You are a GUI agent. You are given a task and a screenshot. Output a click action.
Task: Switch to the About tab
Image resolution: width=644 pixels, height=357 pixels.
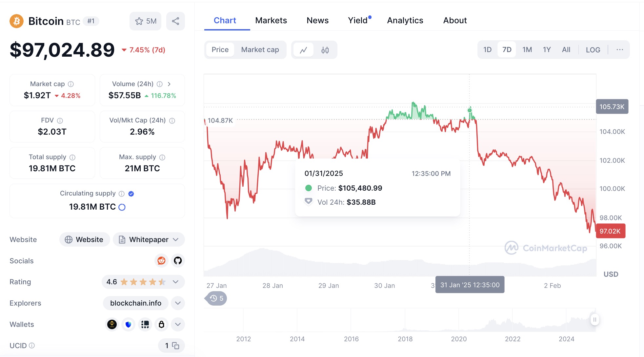click(x=455, y=20)
